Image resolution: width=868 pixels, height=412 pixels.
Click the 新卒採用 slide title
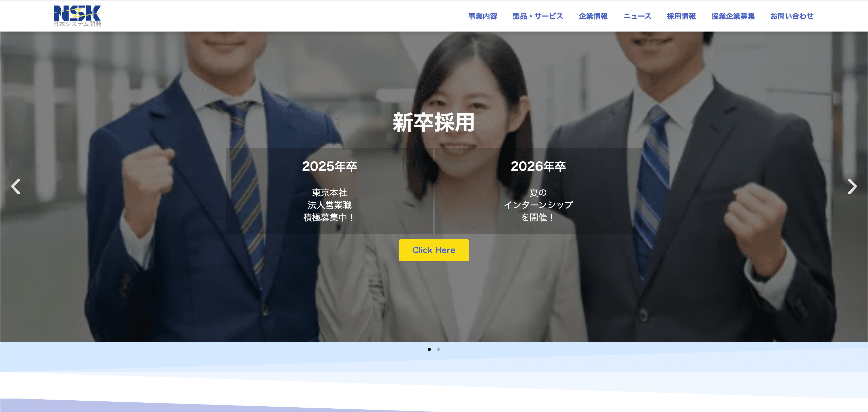pos(434,123)
